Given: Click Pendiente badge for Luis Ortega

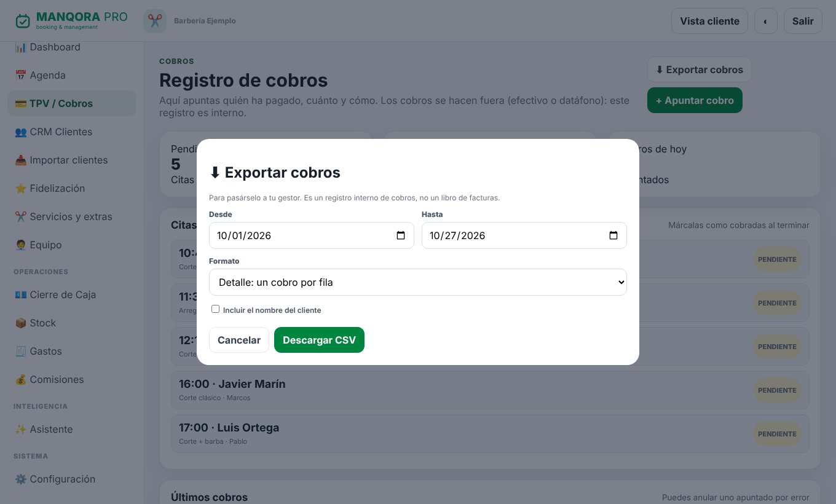Looking at the screenshot, I should [x=777, y=434].
